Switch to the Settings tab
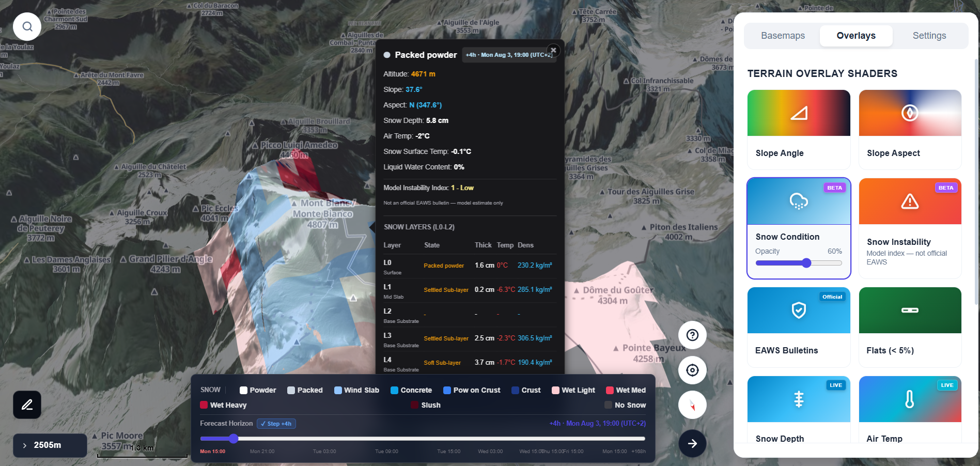 [929, 36]
